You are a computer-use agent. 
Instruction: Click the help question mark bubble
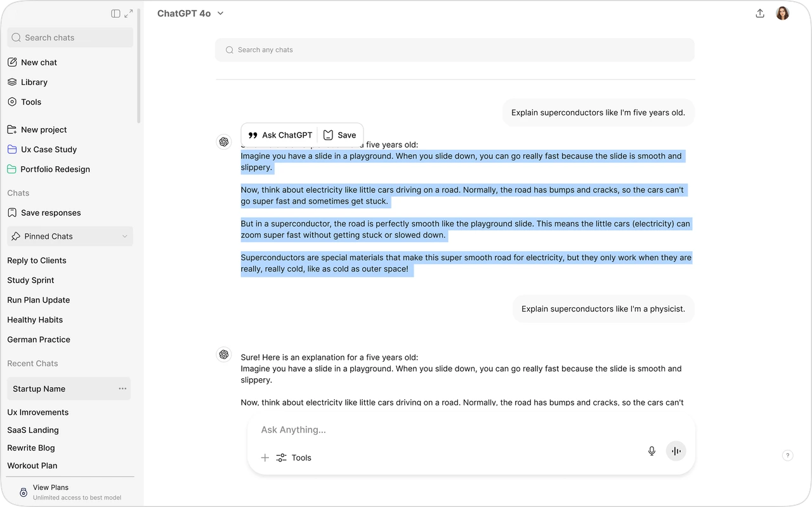pos(787,455)
